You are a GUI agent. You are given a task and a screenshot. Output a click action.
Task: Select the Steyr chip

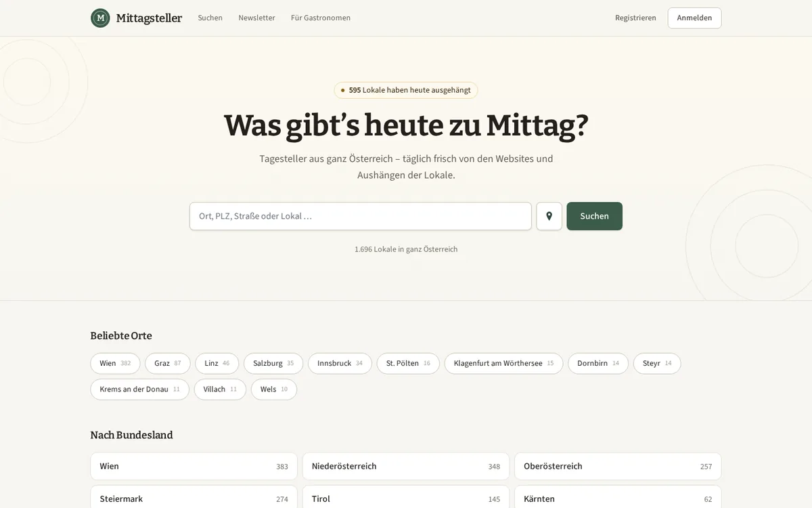657,364
